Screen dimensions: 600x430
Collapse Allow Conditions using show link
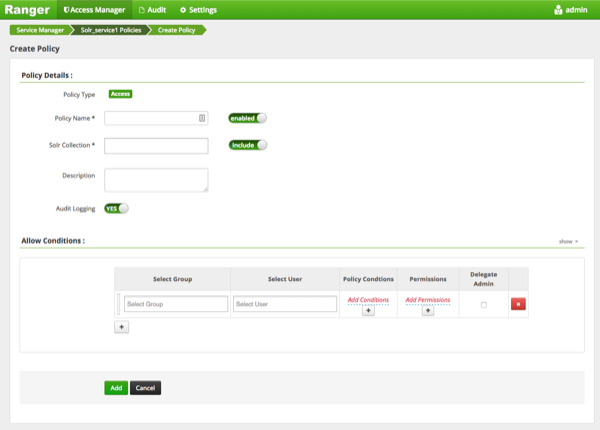pos(568,242)
